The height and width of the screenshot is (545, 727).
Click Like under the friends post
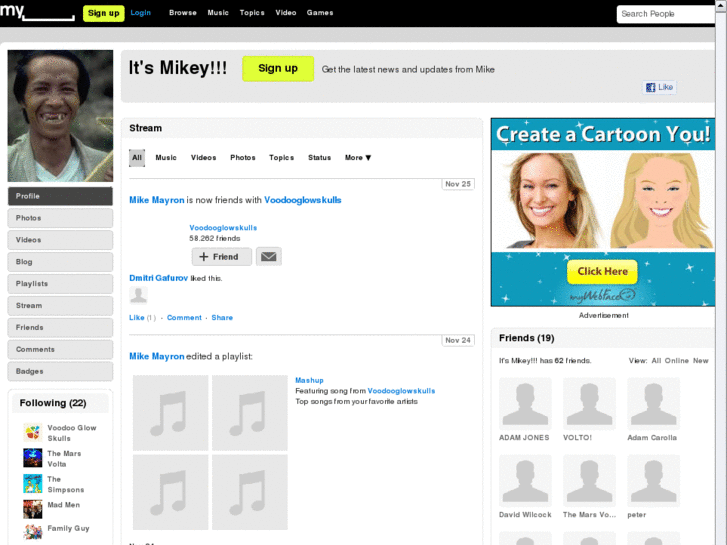click(137, 318)
